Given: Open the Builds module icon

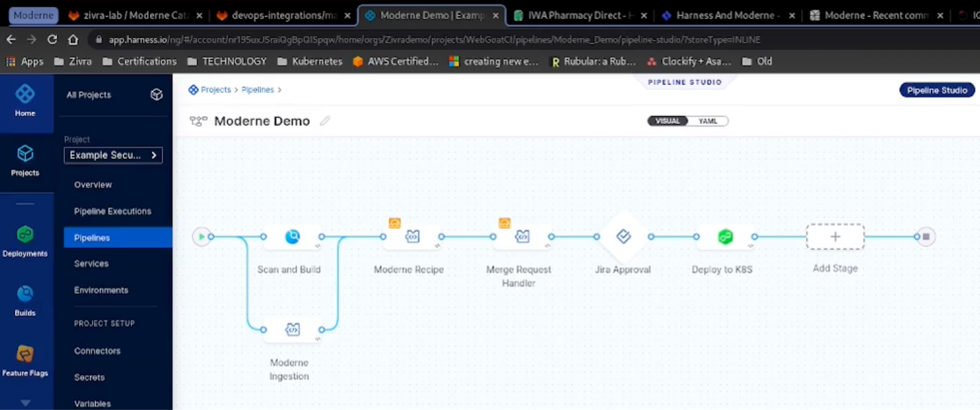Looking at the screenshot, I should (x=25, y=294).
